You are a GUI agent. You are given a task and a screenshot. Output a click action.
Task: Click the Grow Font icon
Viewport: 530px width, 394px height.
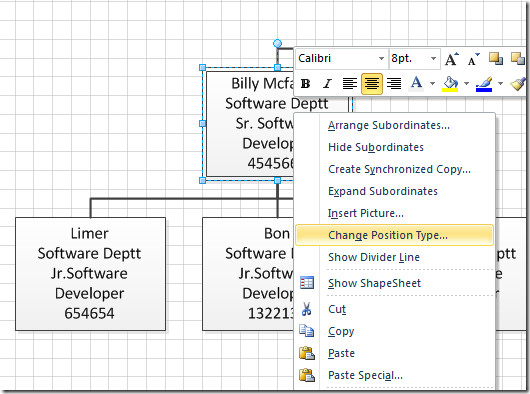click(452, 59)
